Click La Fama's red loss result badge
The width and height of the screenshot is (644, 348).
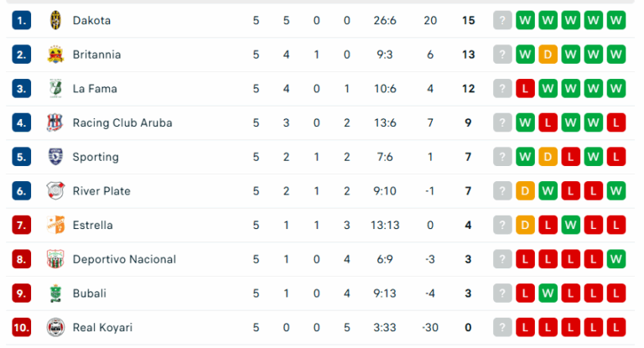[526, 89]
